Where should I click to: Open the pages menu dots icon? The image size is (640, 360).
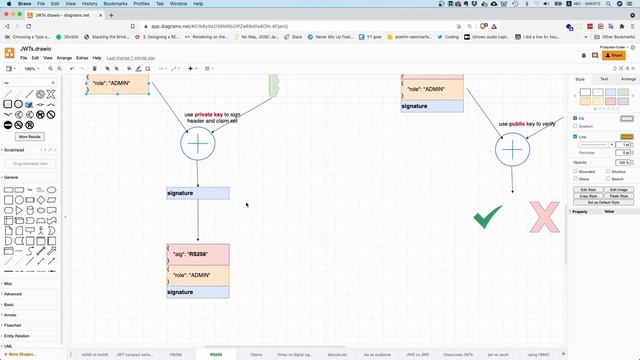pyautogui.click(x=71, y=354)
